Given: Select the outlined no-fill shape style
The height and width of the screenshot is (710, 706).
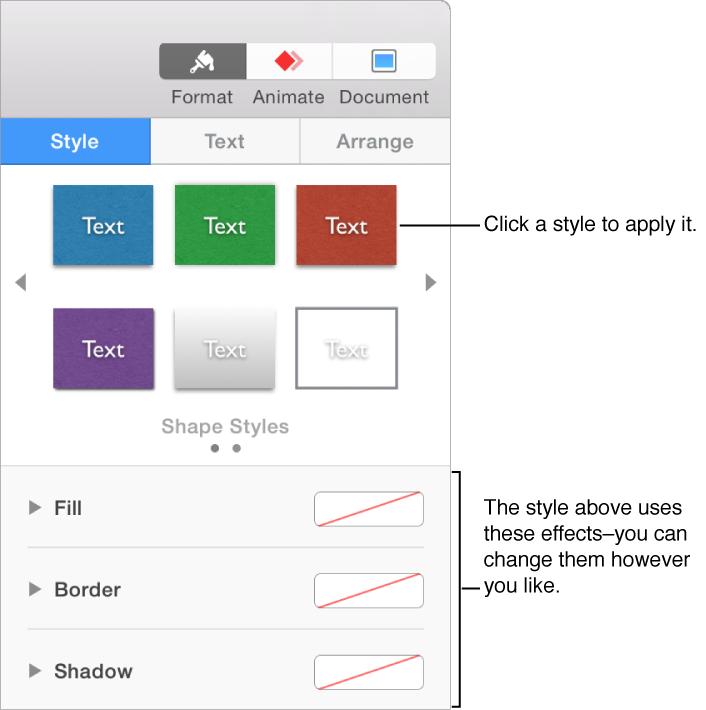Looking at the screenshot, I should pos(346,348).
